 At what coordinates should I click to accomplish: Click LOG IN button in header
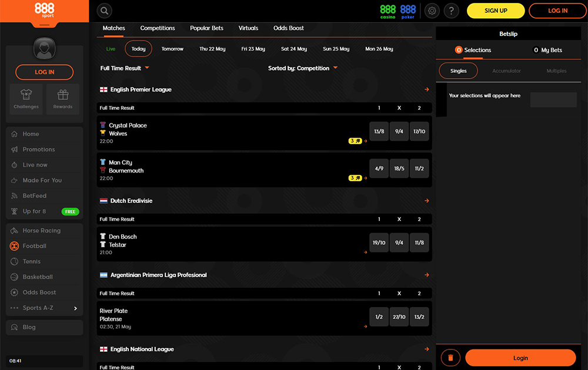(x=557, y=11)
